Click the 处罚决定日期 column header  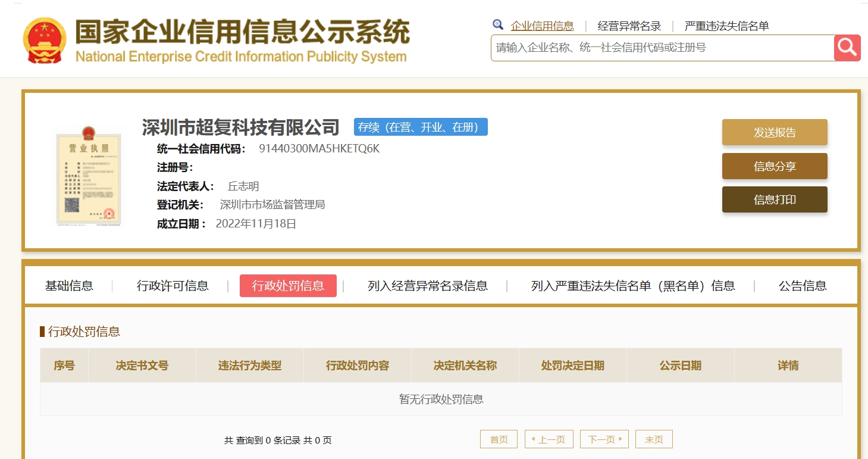[573, 366]
